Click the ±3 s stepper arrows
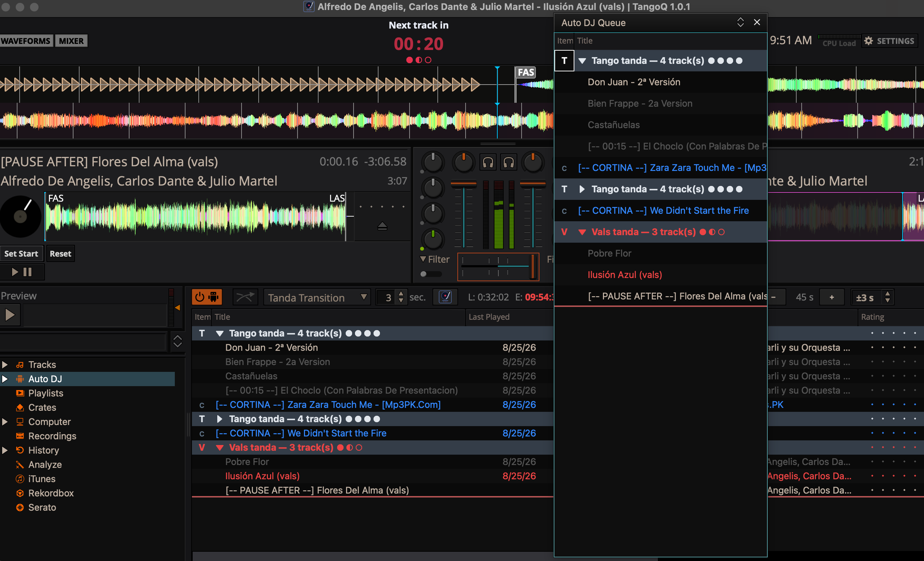Image resolution: width=924 pixels, height=561 pixels. (x=887, y=297)
